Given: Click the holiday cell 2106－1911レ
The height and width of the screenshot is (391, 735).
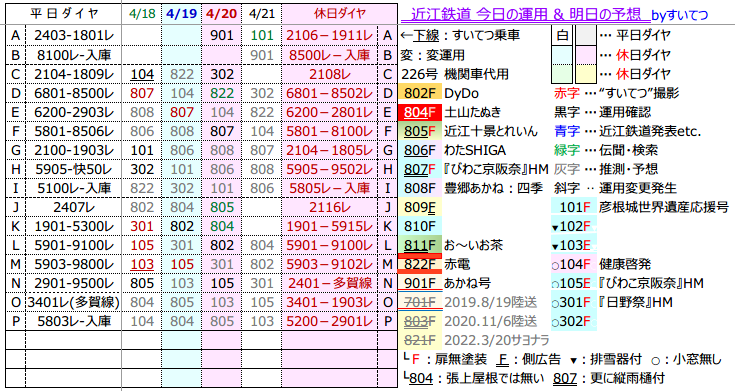Looking at the screenshot, I should (330, 36).
